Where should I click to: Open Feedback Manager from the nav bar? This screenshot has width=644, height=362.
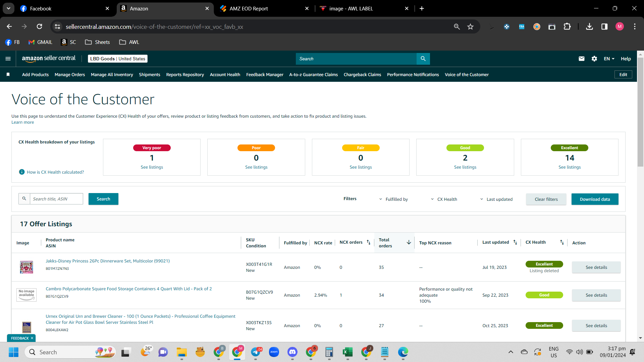pyautogui.click(x=265, y=74)
